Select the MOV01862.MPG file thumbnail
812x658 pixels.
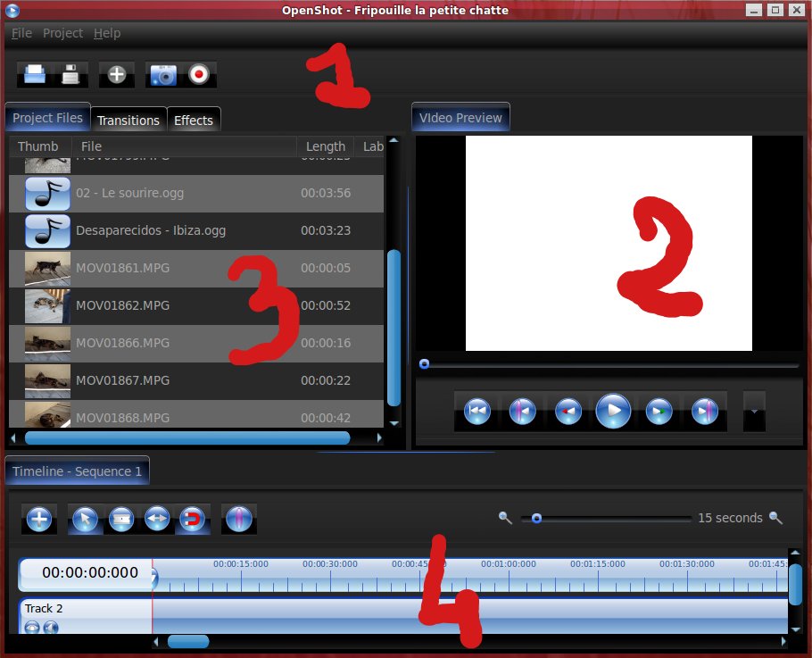tap(48, 305)
